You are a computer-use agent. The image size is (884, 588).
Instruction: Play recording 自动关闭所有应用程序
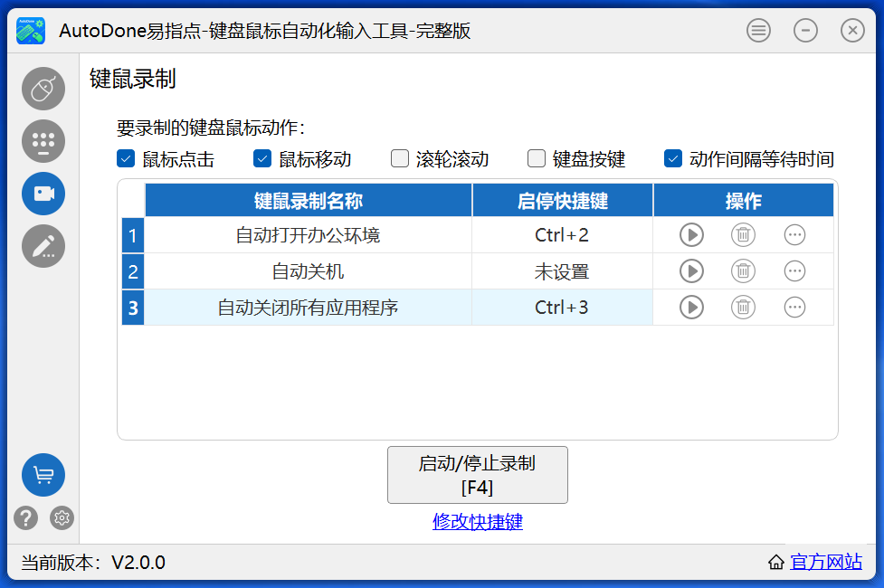pyautogui.click(x=691, y=308)
